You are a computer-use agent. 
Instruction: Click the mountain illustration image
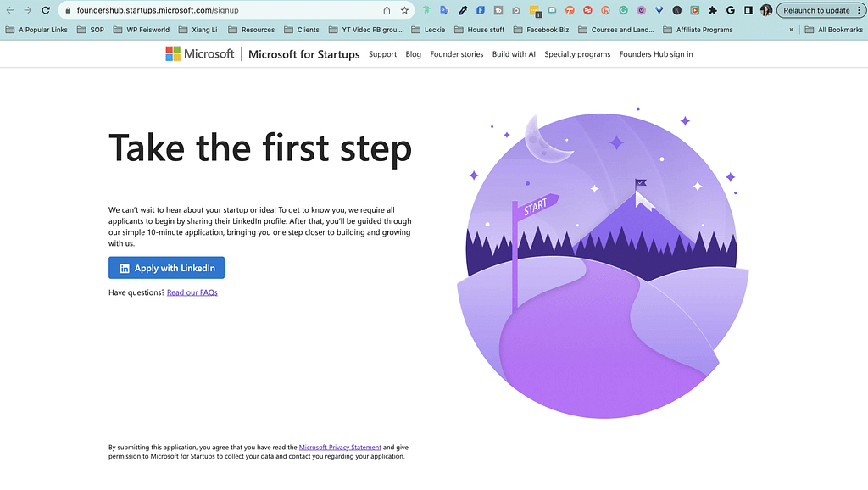tap(603, 263)
